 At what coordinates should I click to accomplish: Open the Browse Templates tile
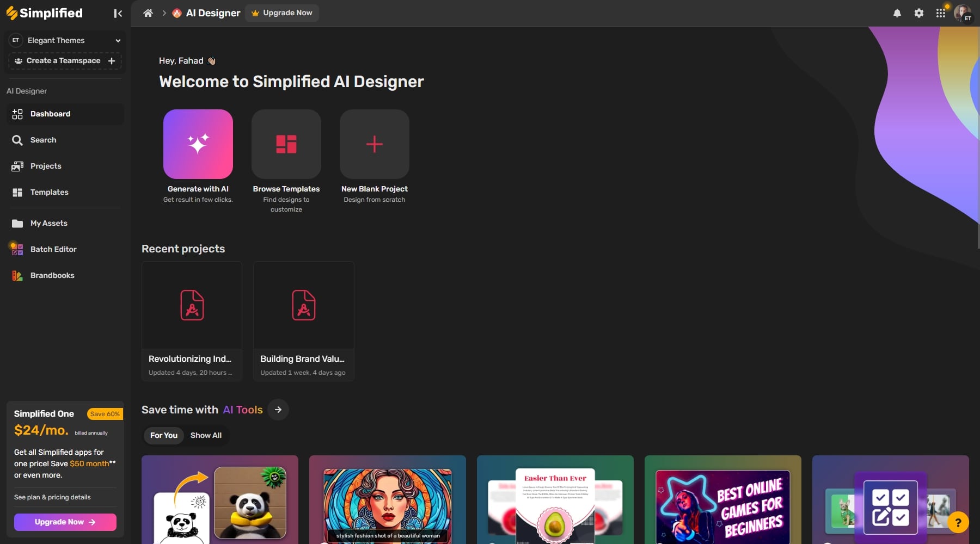click(286, 144)
